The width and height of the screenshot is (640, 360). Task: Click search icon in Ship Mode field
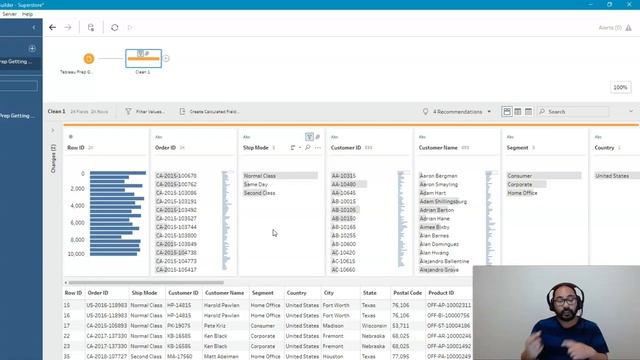[x=308, y=148]
